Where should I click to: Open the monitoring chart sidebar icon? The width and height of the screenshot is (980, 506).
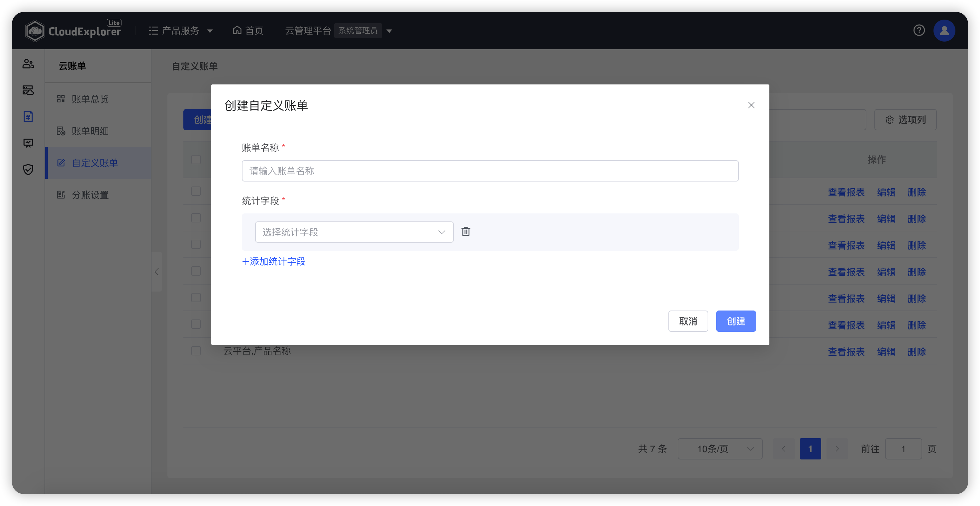click(x=28, y=143)
